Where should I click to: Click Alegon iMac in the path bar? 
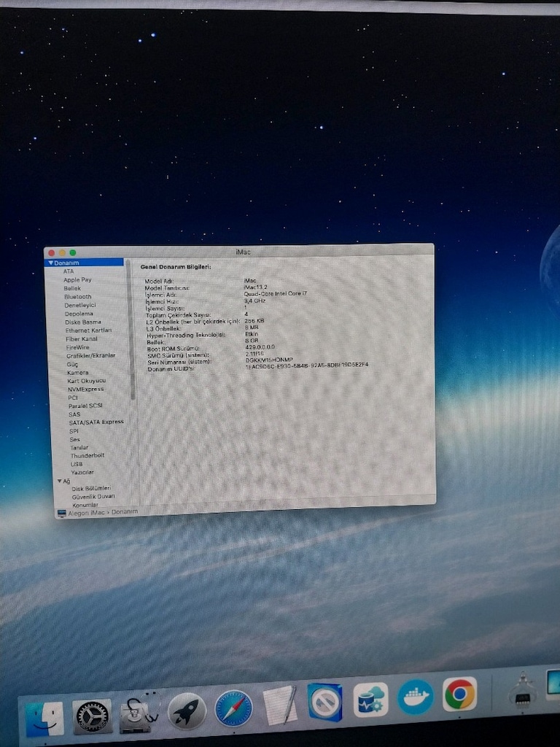click(x=87, y=513)
